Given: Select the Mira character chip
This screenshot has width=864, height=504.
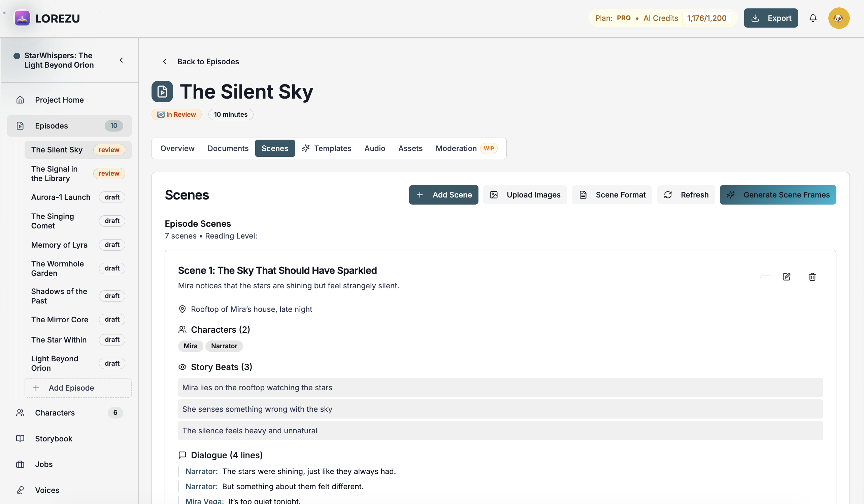Looking at the screenshot, I should click(190, 346).
